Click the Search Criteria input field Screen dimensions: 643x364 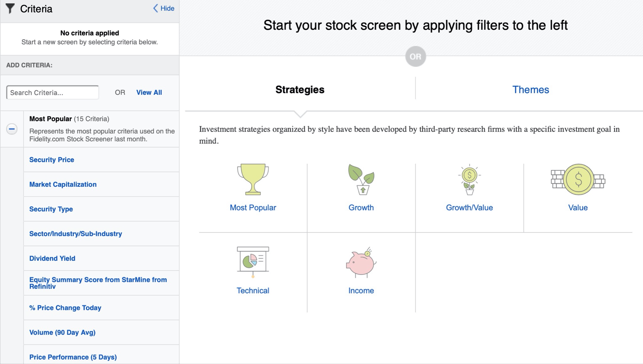[52, 93]
